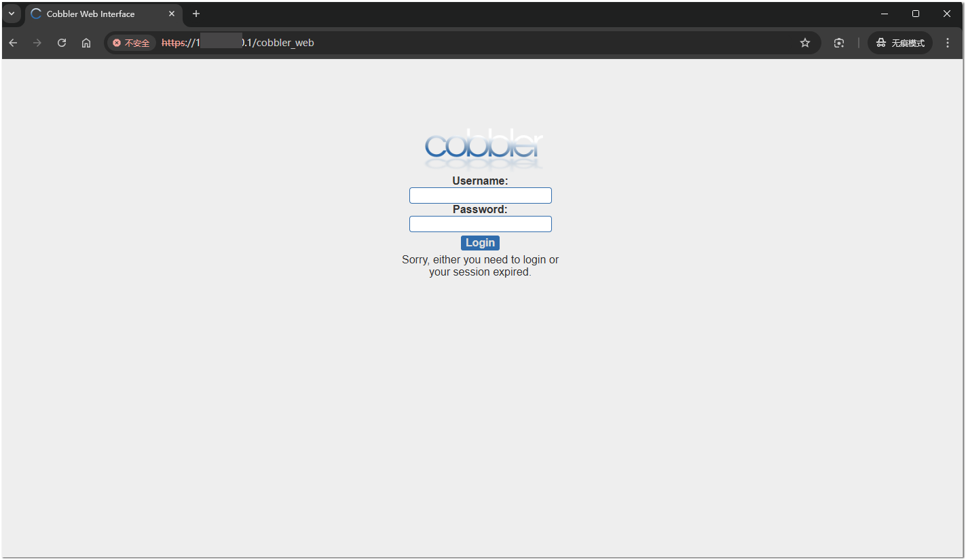This screenshot has width=966, height=560.
Task: Reload the page with refresh icon
Action: (62, 43)
